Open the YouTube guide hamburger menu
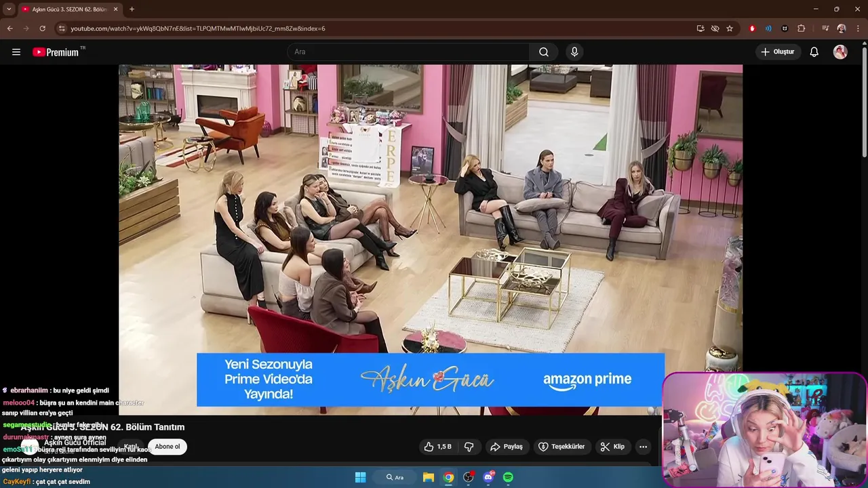The height and width of the screenshot is (488, 868). click(x=16, y=52)
